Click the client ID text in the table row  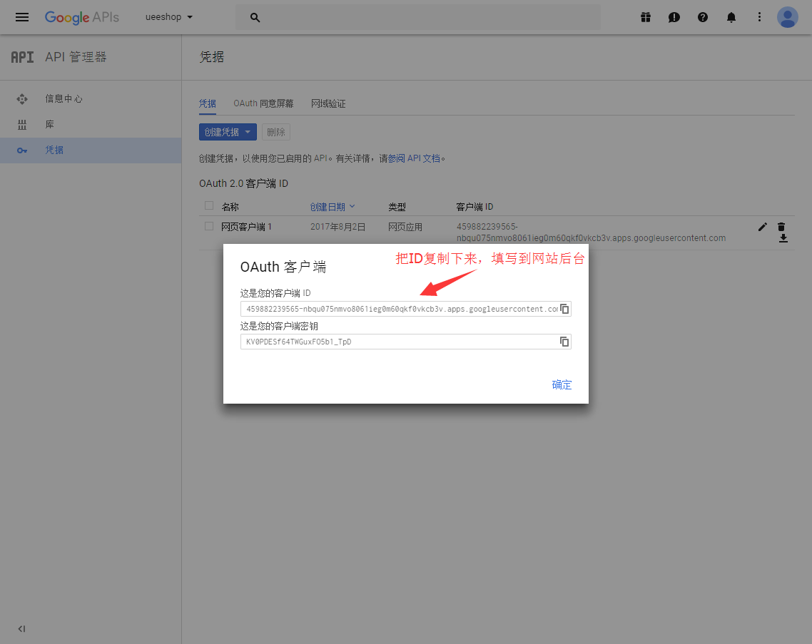591,232
